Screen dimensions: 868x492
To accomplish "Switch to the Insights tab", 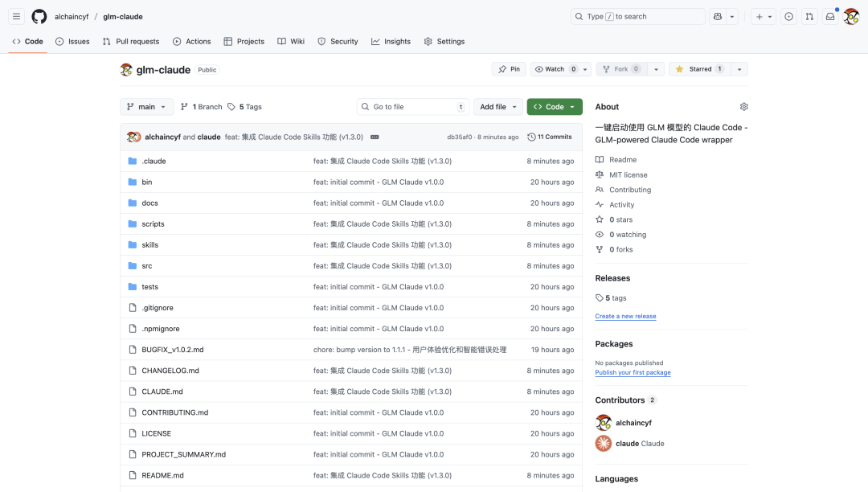I will [391, 42].
